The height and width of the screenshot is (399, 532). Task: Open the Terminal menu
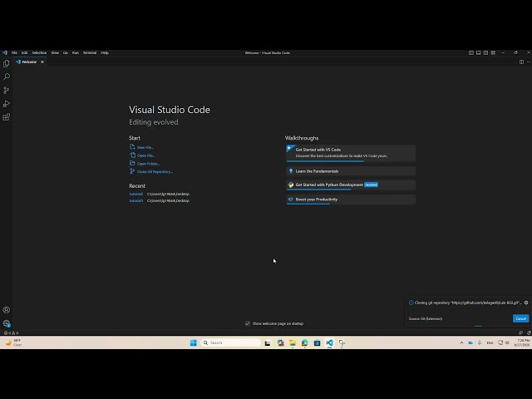point(90,53)
